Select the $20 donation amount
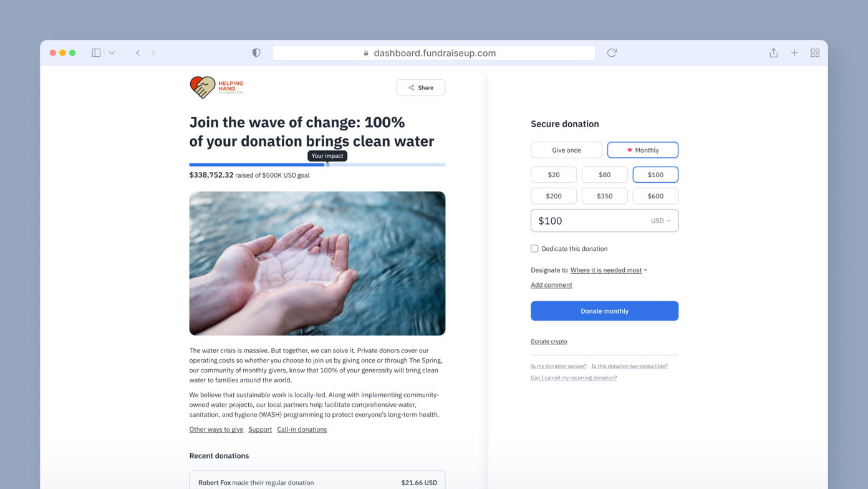 click(553, 175)
